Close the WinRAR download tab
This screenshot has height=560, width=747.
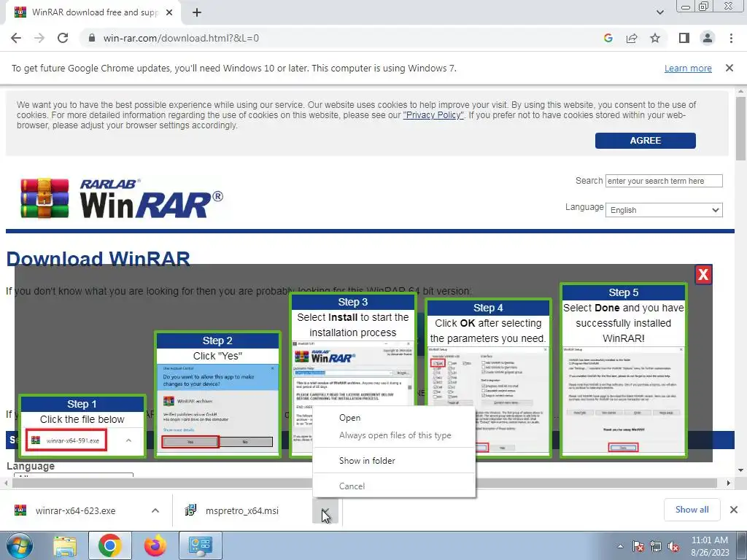point(169,12)
